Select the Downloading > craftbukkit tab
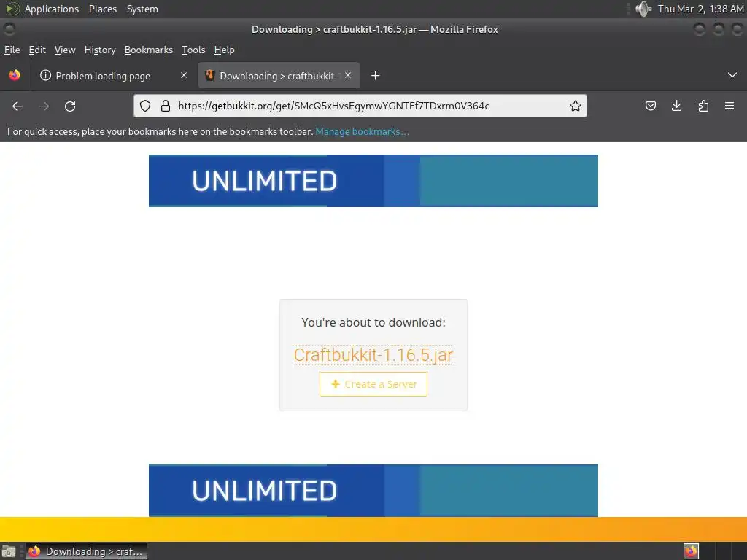This screenshot has height=560, width=747. pyautogui.click(x=279, y=76)
